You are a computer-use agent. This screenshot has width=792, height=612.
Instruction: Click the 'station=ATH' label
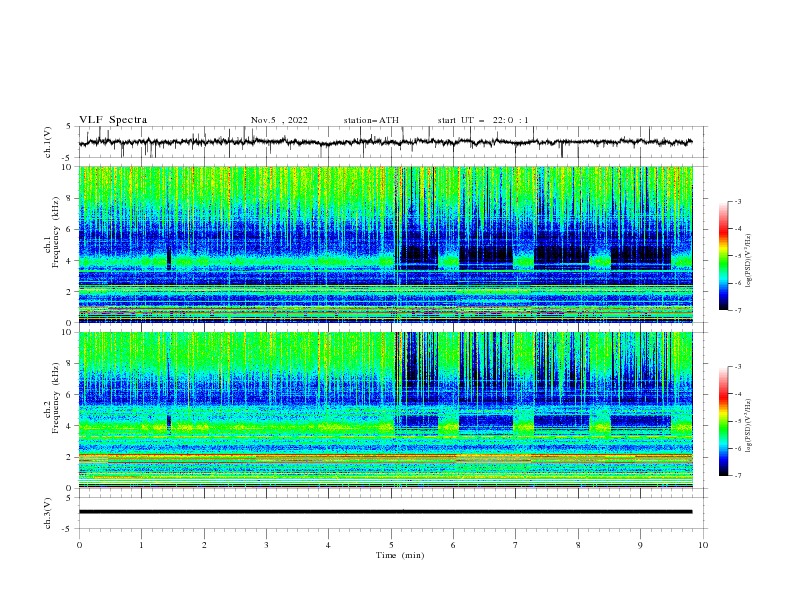[x=371, y=120]
